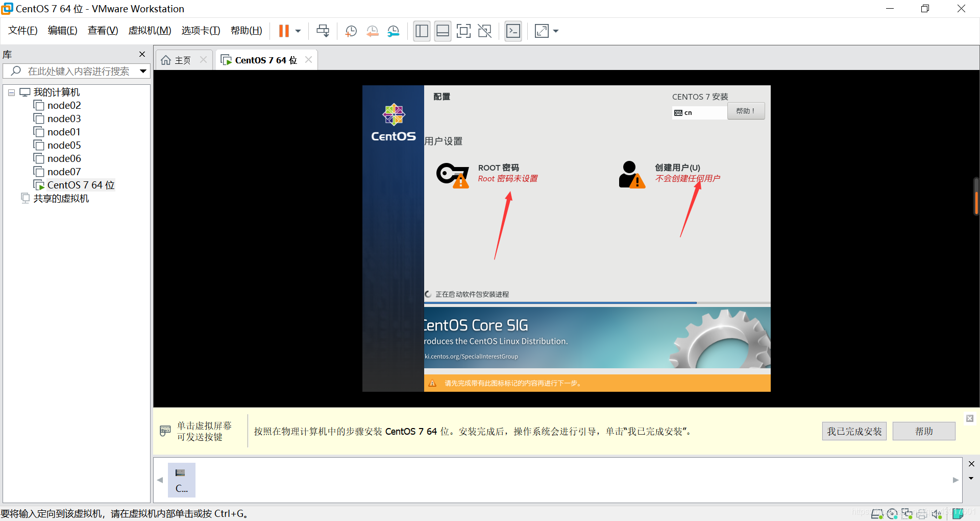
Task: Select CentOS 7 64 位 in the library tree
Action: point(81,185)
